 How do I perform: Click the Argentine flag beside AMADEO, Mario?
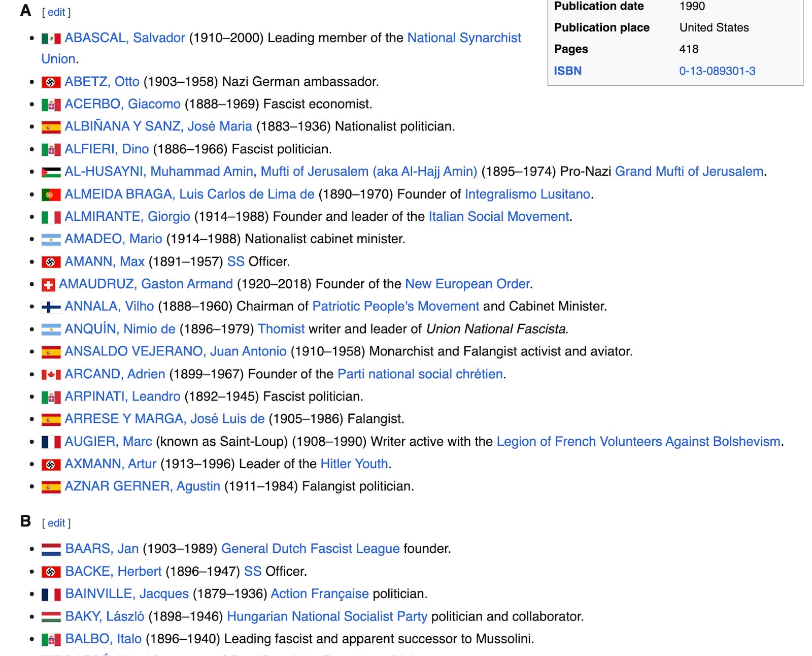coord(51,240)
